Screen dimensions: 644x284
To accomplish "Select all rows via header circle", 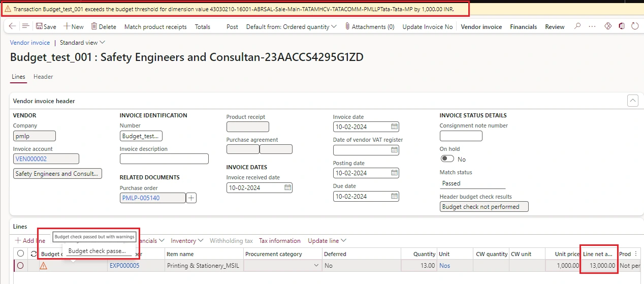I will [20, 254].
